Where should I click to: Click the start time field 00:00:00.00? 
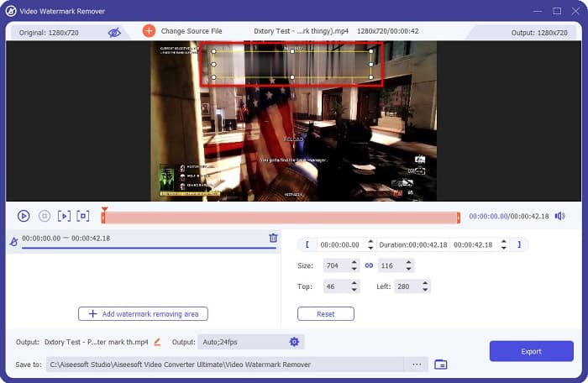point(339,245)
